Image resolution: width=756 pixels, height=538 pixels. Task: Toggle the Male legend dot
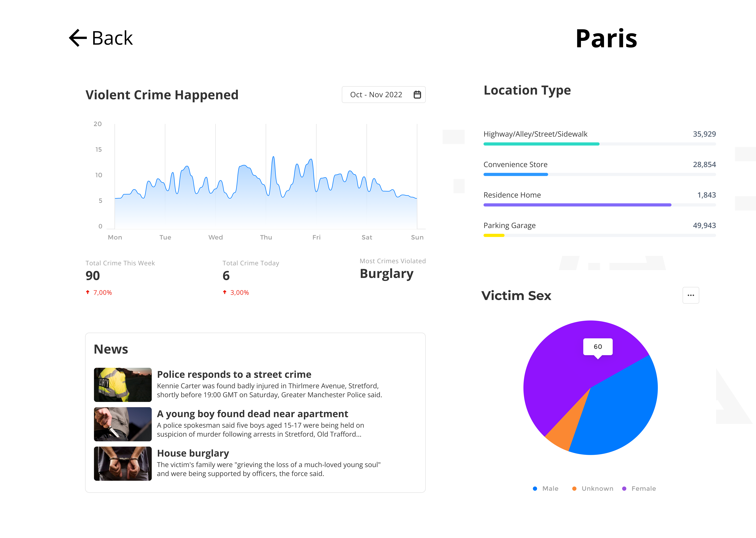pos(535,489)
